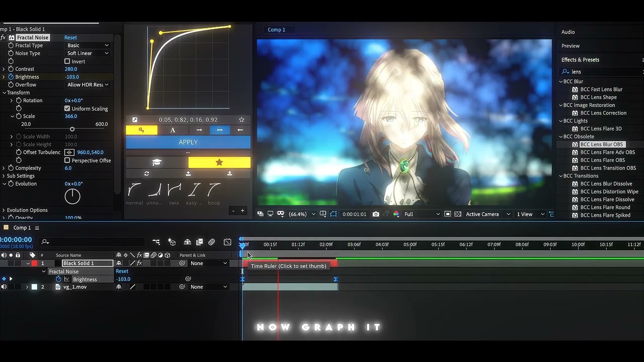Click the motion blur enable icon in timeline
This screenshot has height=362, width=644.
212,242
